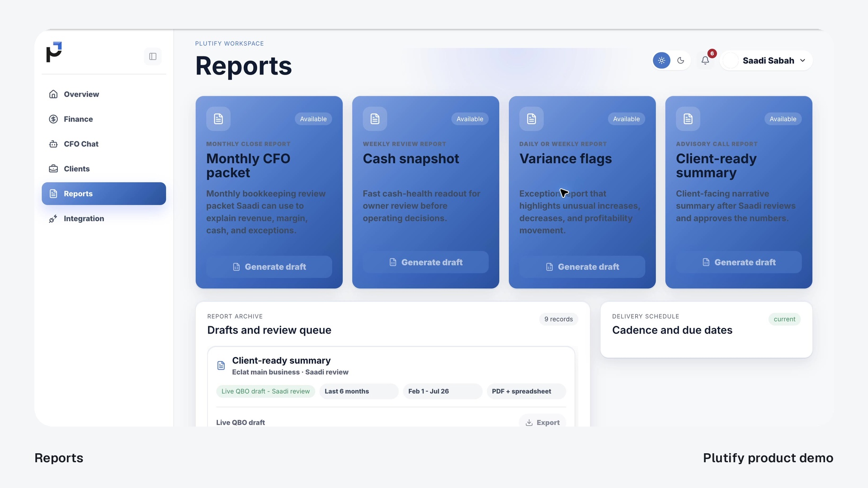Switch to light mode with the sun icon
This screenshot has width=868, height=488.
click(661, 60)
